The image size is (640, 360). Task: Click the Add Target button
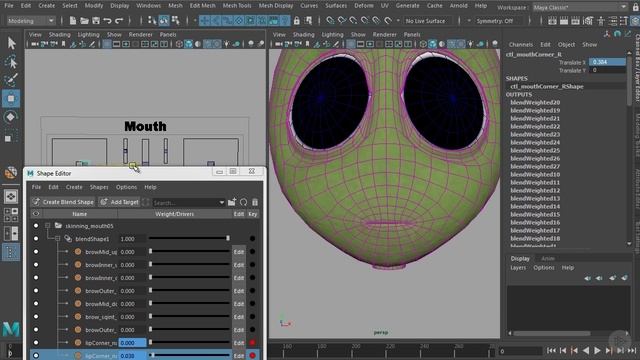[x=120, y=202]
